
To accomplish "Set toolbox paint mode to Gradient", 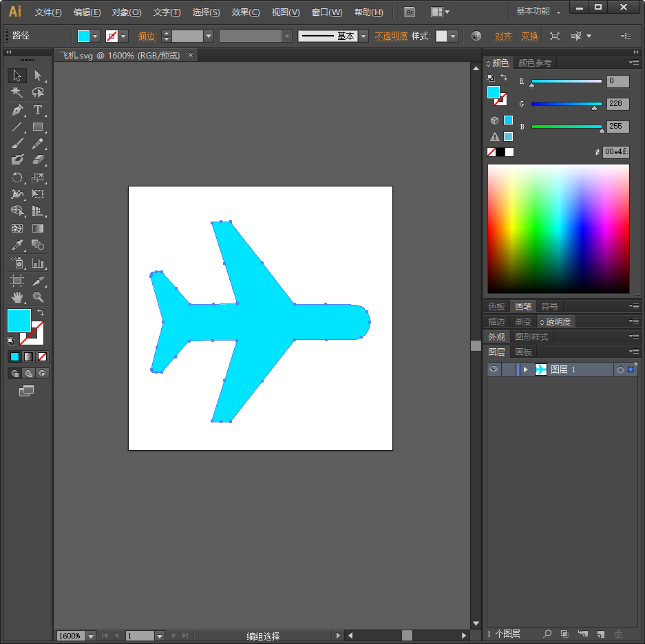I will 28,357.
